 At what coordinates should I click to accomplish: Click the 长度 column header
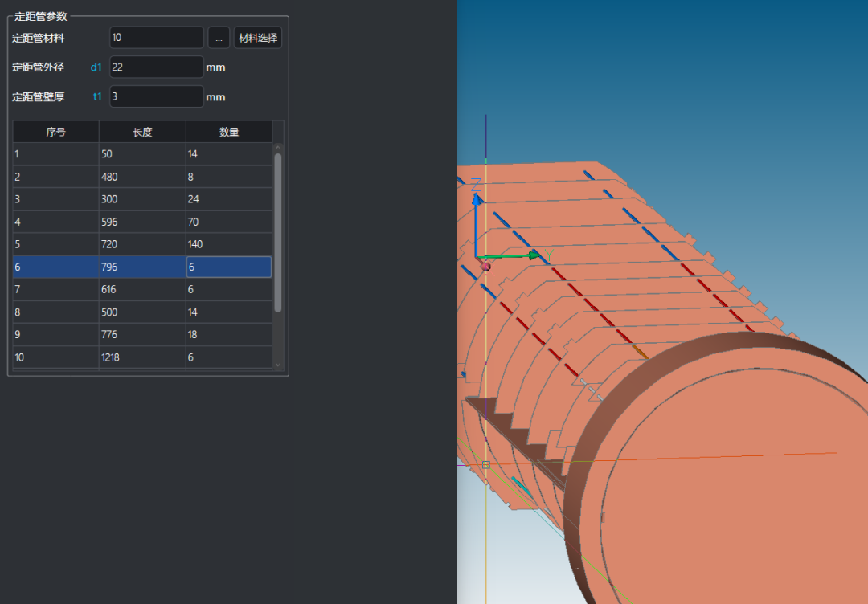click(142, 132)
